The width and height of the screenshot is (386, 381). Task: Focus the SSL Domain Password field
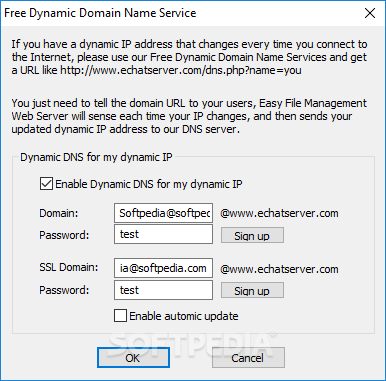[163, 290]
